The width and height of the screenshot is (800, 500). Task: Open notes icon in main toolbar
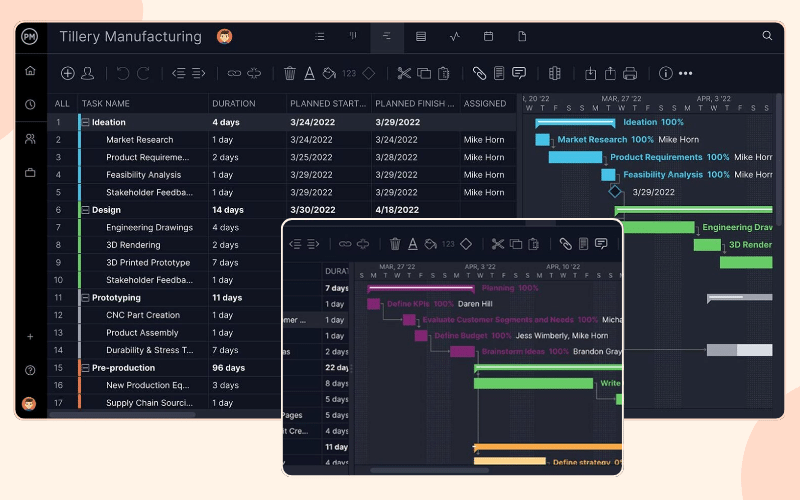click(499, 73)
